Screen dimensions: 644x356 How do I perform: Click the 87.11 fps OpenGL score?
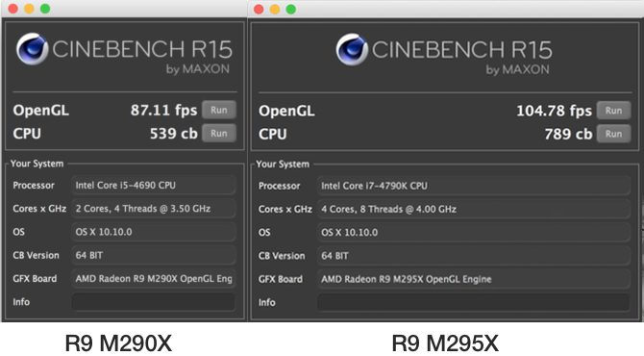click(x=163, y=111)
